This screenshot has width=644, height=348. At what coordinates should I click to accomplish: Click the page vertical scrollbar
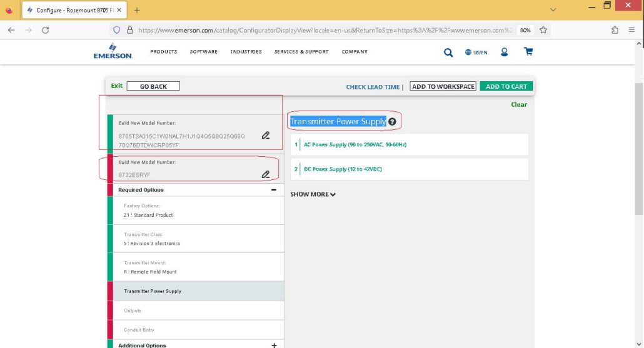(x=639, y=149)
